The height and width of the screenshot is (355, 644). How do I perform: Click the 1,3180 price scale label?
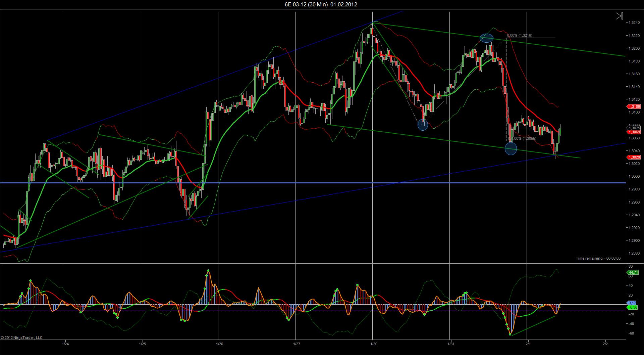click(635, 61)
